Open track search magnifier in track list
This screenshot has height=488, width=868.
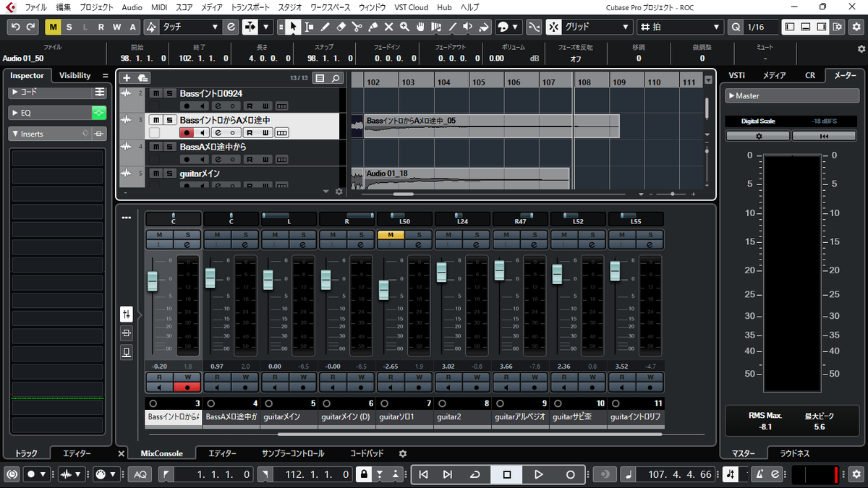point(336,78)
